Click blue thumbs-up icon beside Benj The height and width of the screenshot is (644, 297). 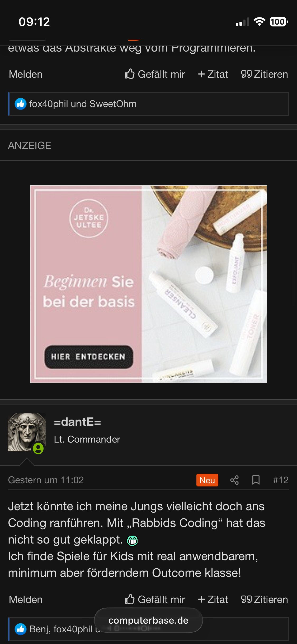(20, 629)
